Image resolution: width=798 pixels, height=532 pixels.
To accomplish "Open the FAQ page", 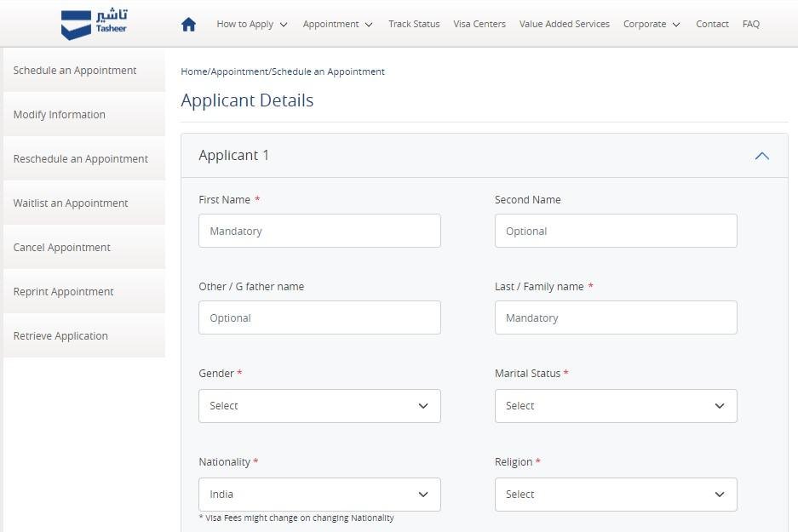I will [750, 24].
